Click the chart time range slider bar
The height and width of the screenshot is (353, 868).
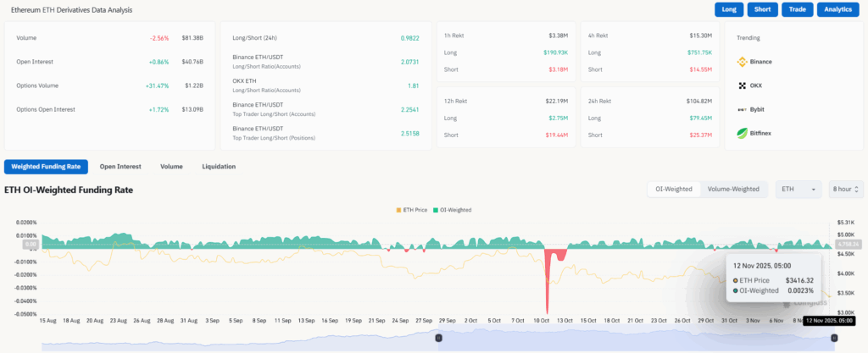click(x=636, y=339)
